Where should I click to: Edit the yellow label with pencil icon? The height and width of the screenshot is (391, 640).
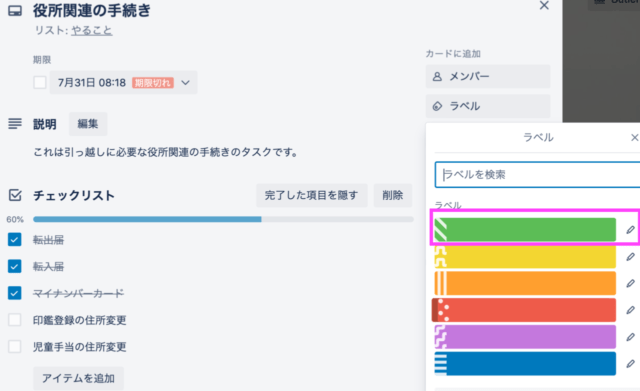[x=631, y=257]
